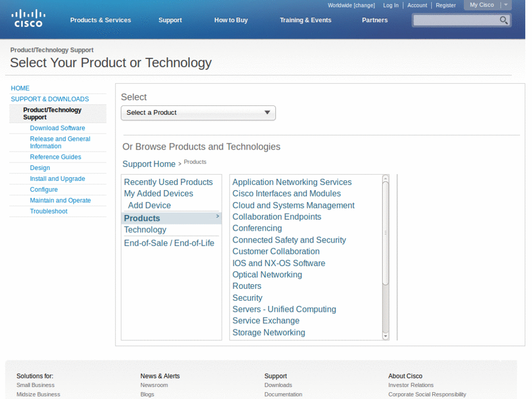
Task: Open the Download Software sidebar link
Action: (x=57, y=128)
